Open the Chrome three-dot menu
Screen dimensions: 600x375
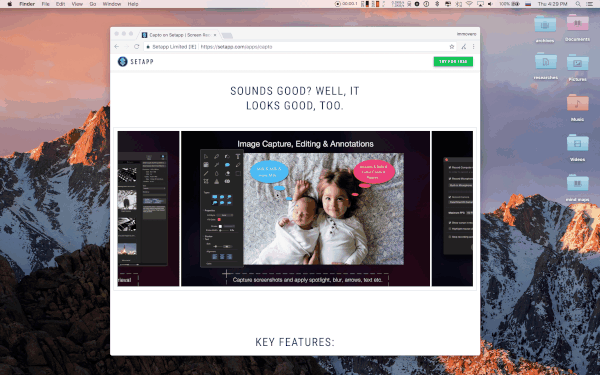tap(473, 47)
